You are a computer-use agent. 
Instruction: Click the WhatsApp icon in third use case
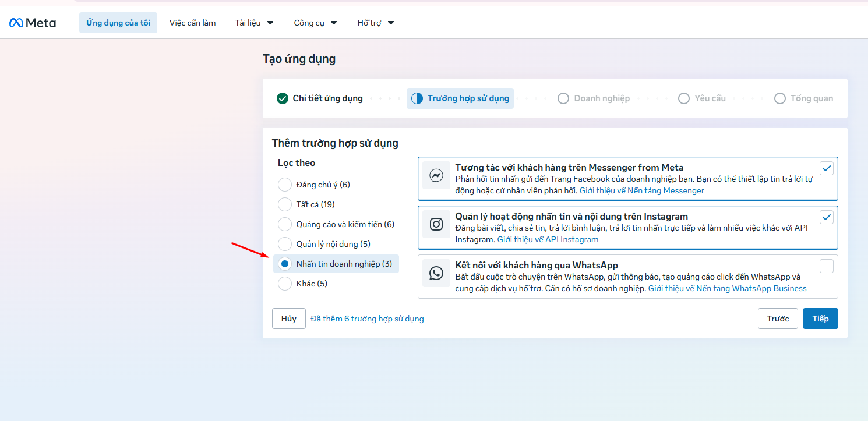[x=436, y=273]
